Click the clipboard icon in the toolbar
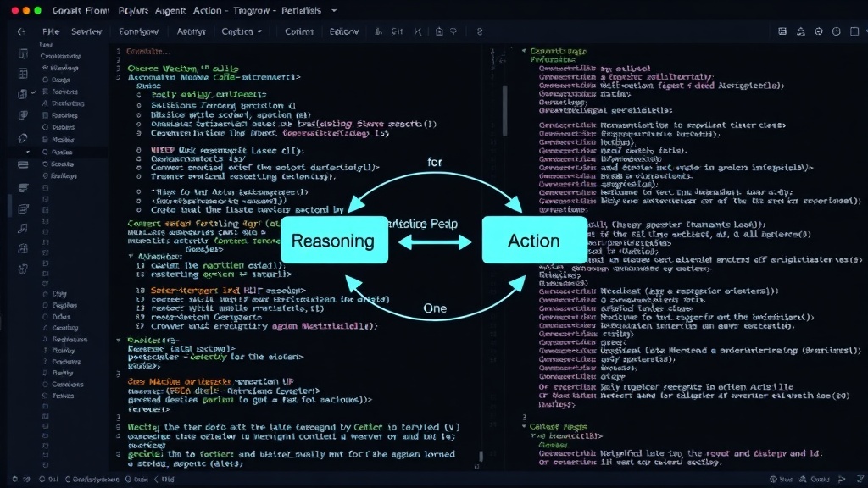 pos(439,31)
